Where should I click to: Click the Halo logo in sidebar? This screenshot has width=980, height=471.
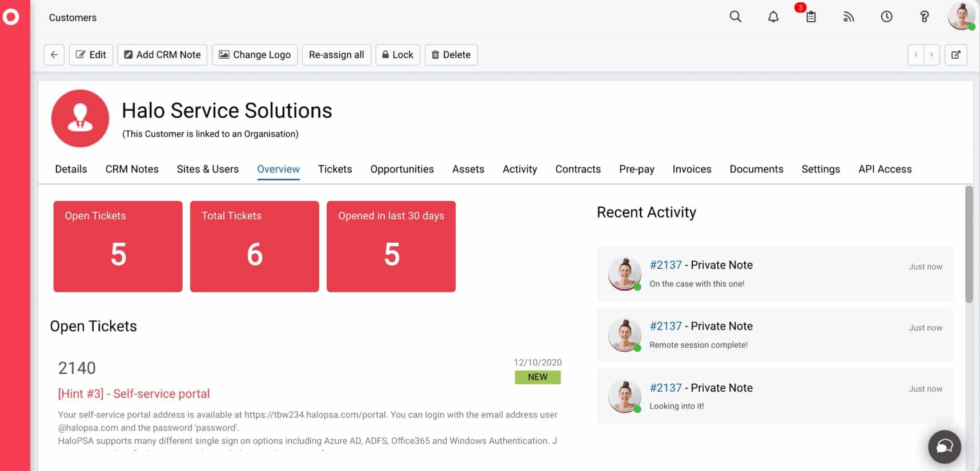(11, 17)
